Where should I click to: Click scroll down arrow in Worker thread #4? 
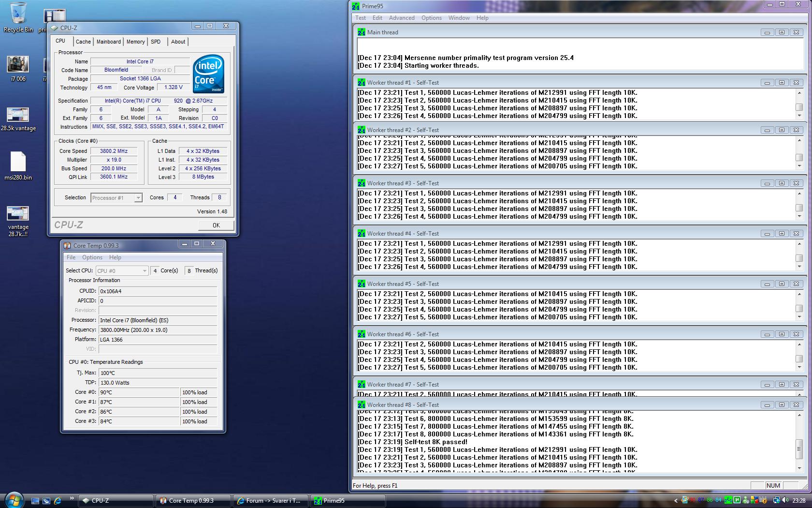(x=799, y=267)
